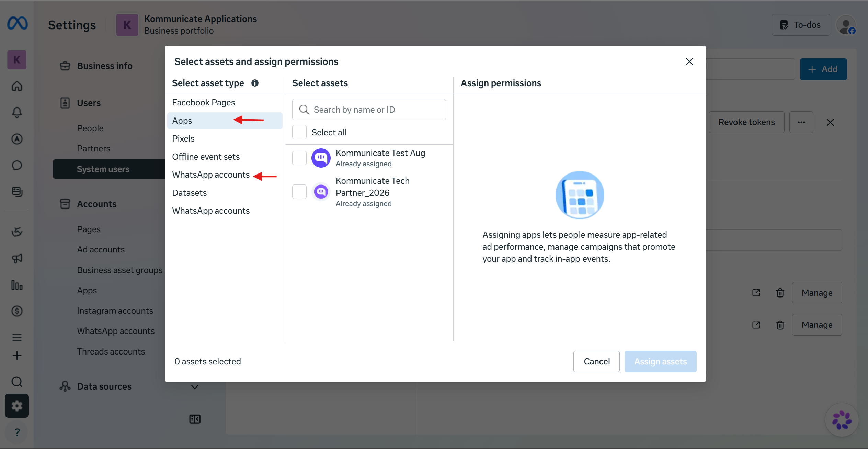Close the Select assets dialog
This screenshot has height=449, width=868.
pyautogui.click(x=689, y=61)
